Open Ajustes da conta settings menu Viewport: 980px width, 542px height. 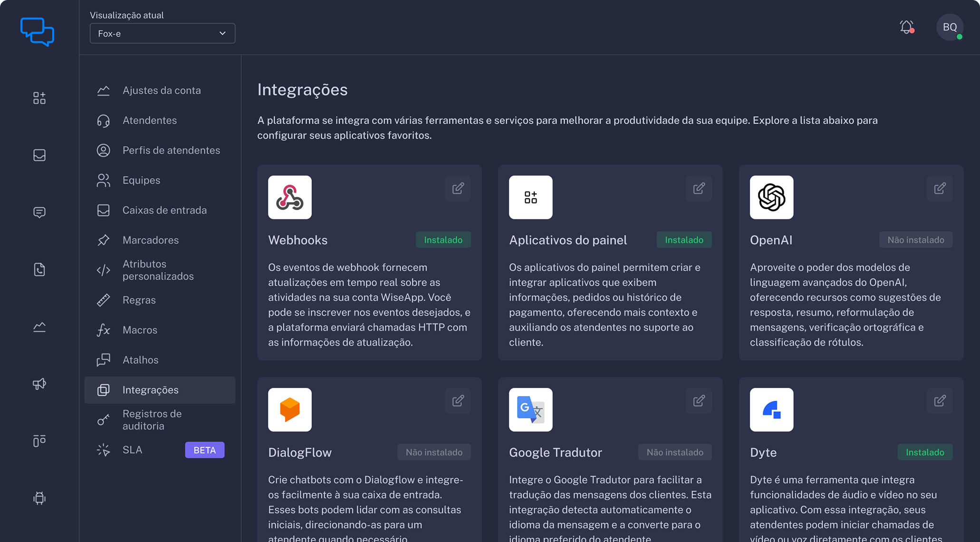click(x=161, y=90)
